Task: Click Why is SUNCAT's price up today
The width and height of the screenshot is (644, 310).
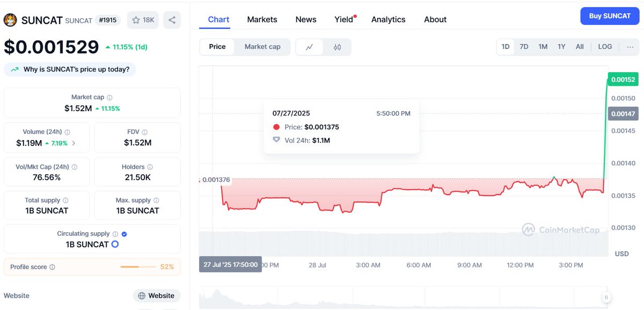Action: 70,69
